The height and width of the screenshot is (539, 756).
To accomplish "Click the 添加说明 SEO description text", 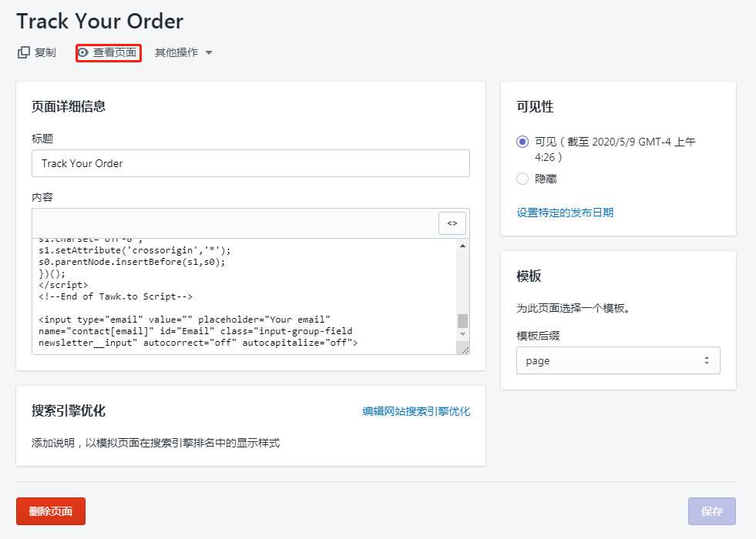I will tap(155, 443).
